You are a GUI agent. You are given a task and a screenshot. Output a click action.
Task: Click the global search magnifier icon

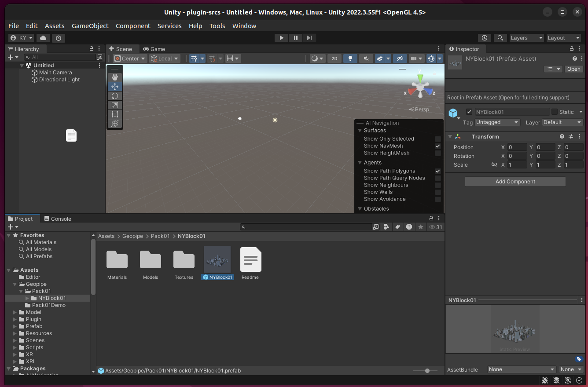[500, 38]
